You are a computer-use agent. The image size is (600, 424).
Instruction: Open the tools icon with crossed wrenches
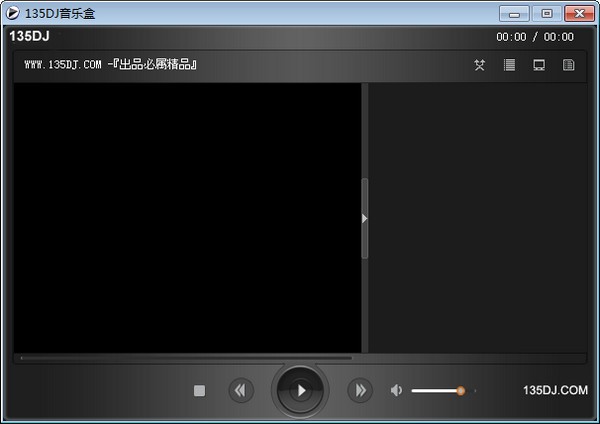click(479, 65)
